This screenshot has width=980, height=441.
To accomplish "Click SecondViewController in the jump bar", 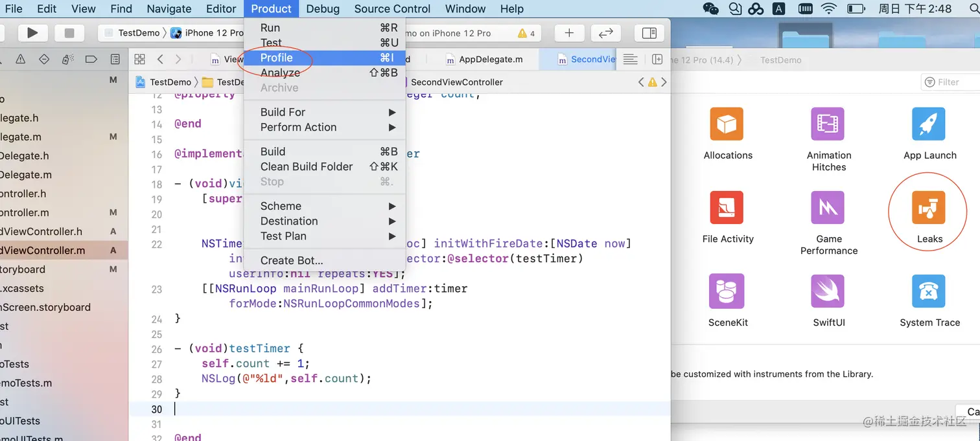I will 457,82.
